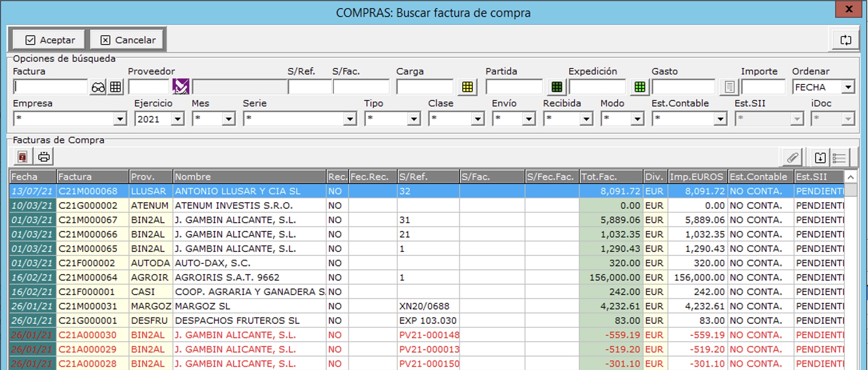The width and height of the screenshot is (868, 370).
Task: Sort by the Tot.Fac. column header
Action: point(610,177)
